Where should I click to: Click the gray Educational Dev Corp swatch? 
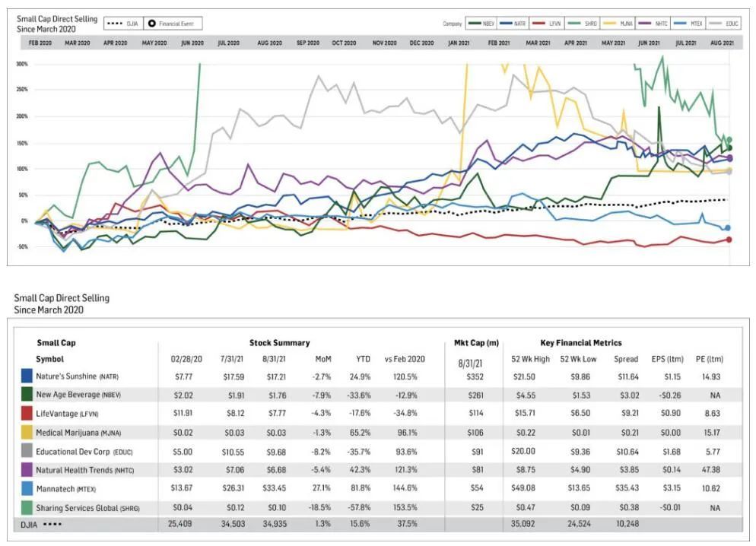pyautogui.click(x=27, y=451)
